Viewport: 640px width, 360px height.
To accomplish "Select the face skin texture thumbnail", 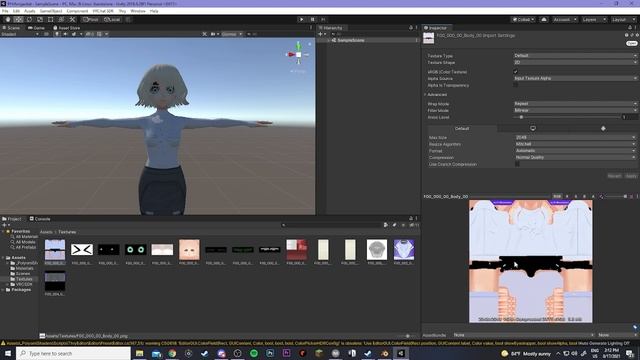I will coord(189,250).
